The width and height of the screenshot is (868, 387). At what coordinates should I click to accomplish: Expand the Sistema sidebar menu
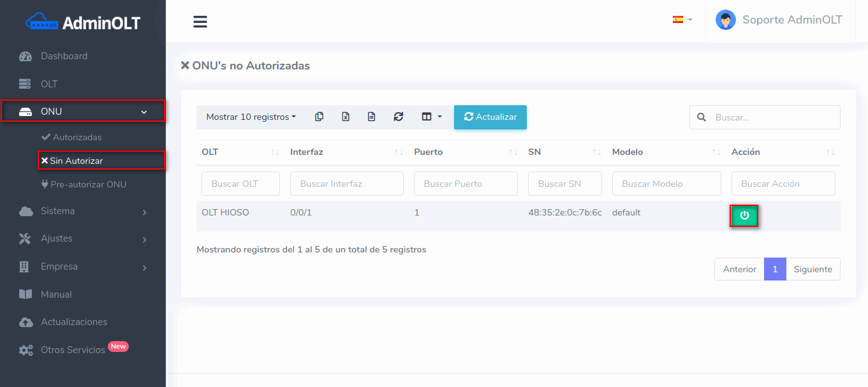click(x=83, y=211)
